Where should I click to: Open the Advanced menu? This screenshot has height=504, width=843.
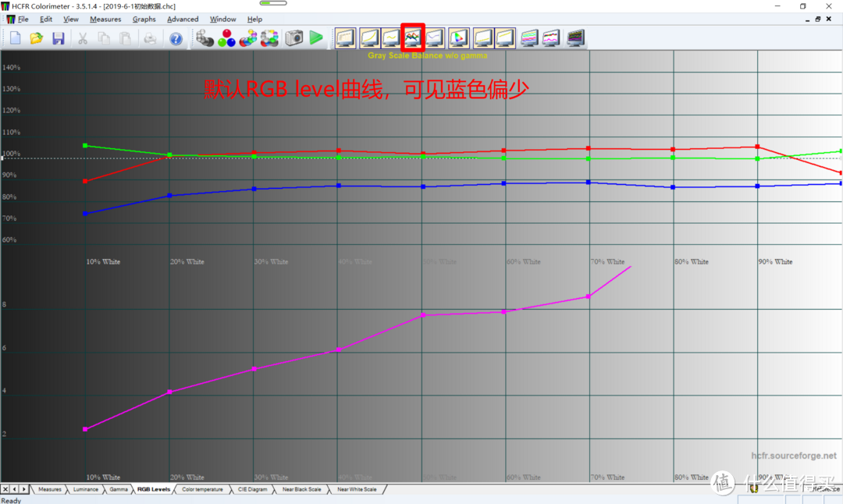point(183,19)
